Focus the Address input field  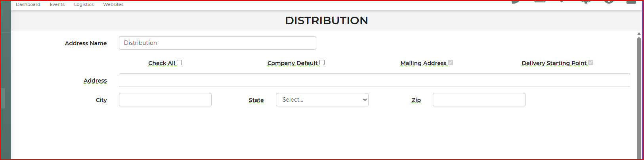tap(374, 80)
